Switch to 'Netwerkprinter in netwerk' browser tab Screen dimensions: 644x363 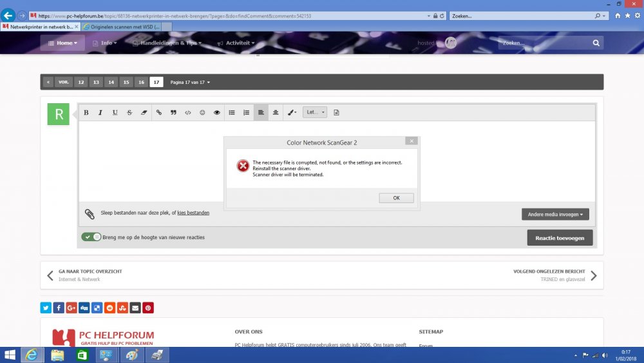click(x=40, y=26)
